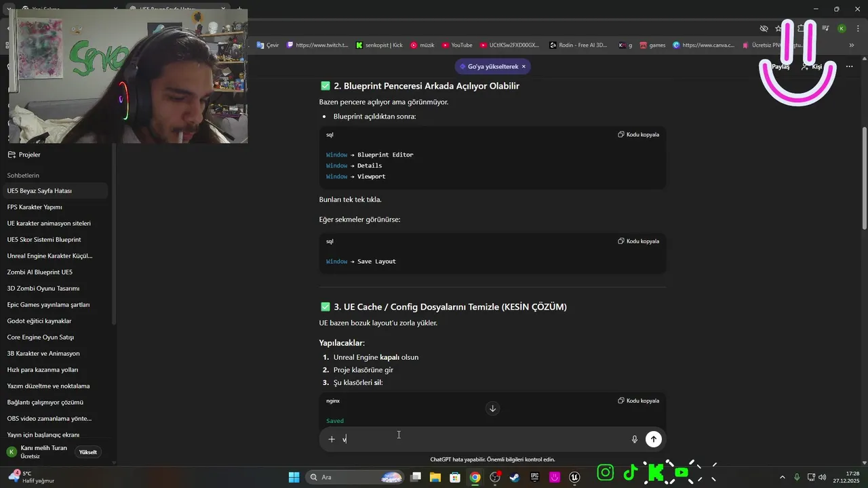Open Steam from the taskbar
The width and height of the screenshot is (868, 488).
point(515,477)
